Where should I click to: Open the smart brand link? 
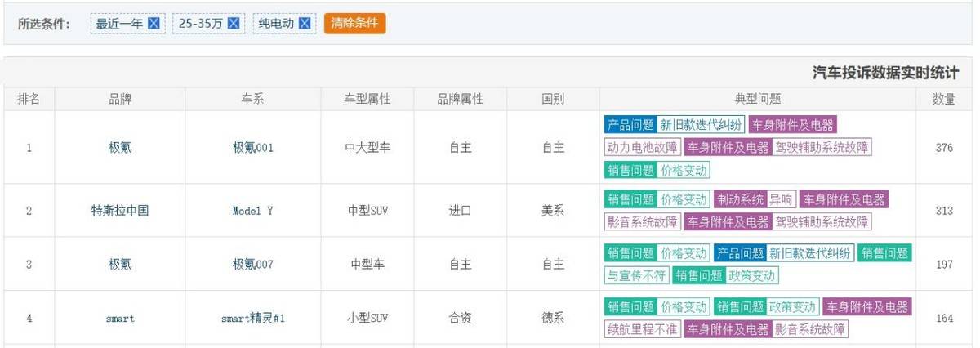120,319
